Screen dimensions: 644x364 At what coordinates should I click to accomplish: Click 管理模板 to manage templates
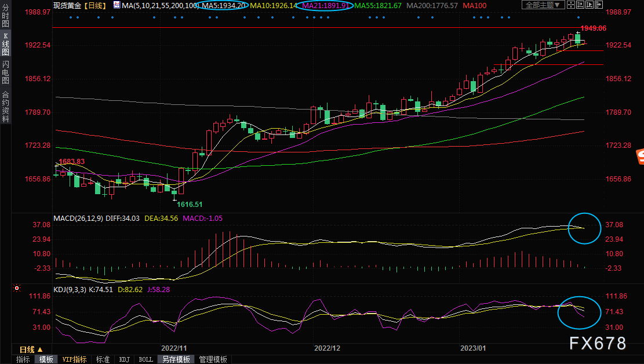(x=213, y=359)
